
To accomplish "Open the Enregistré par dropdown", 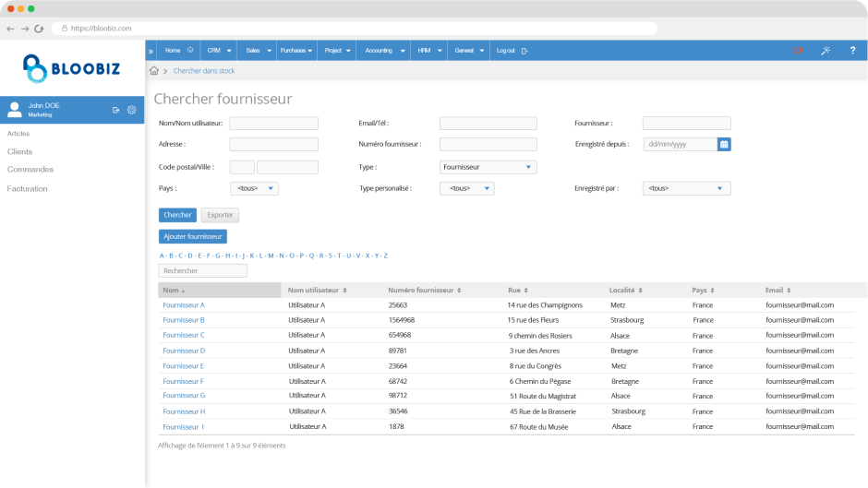I will 686,188.
